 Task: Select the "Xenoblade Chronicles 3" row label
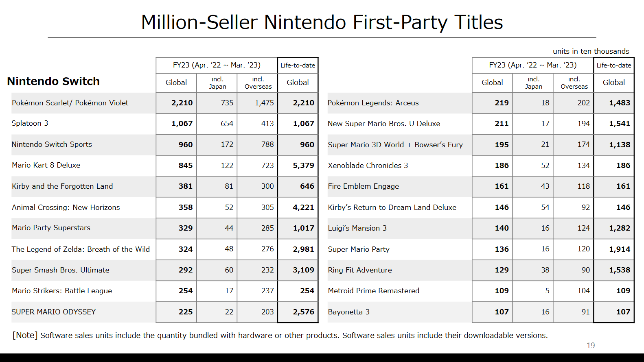(x=368, y=166)
